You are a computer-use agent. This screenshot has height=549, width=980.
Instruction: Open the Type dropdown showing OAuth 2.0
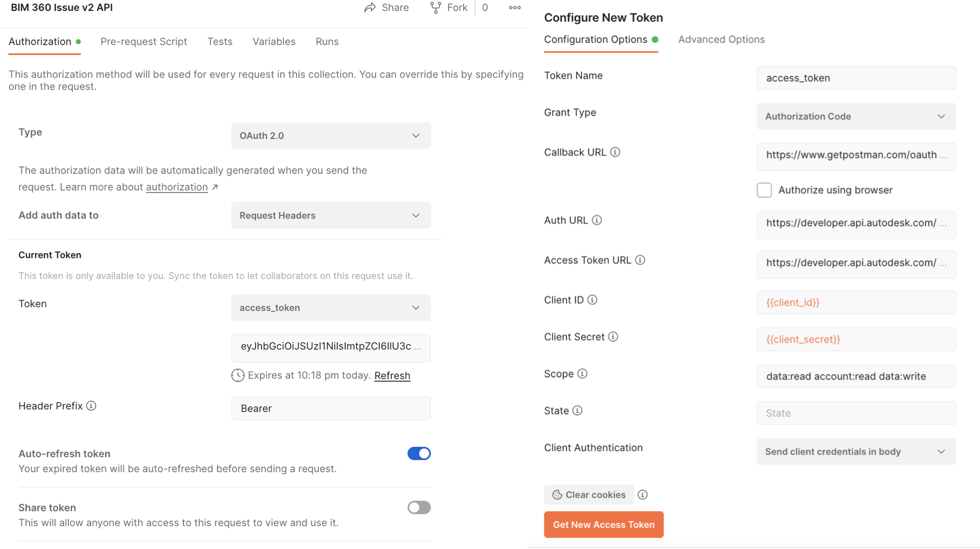pos(331,136)
